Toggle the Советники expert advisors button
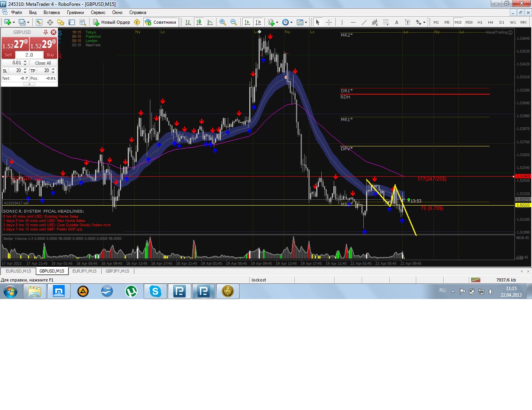 160,22
